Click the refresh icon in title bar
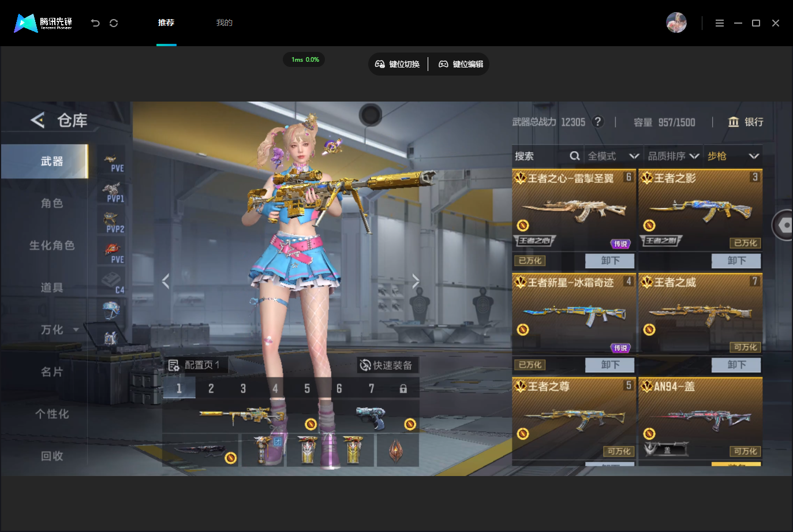 click(x=114, y=23)
